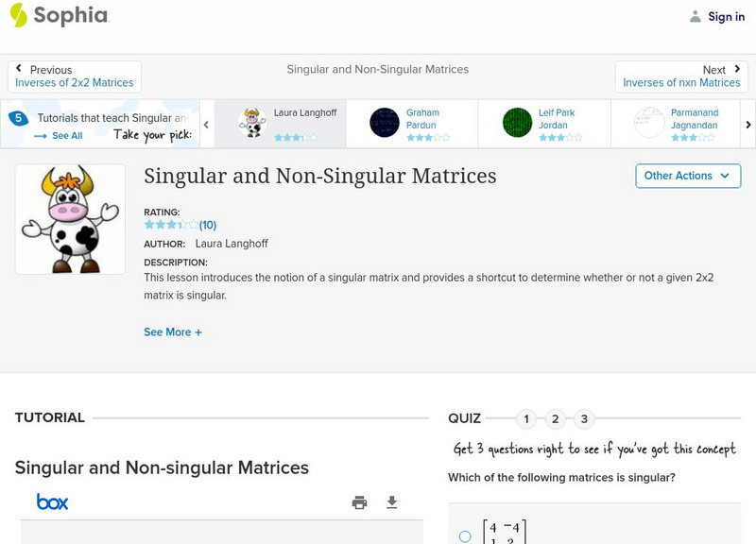The image size is (756, 544).
Task: Click the Sophia logo
Action: 59,16
